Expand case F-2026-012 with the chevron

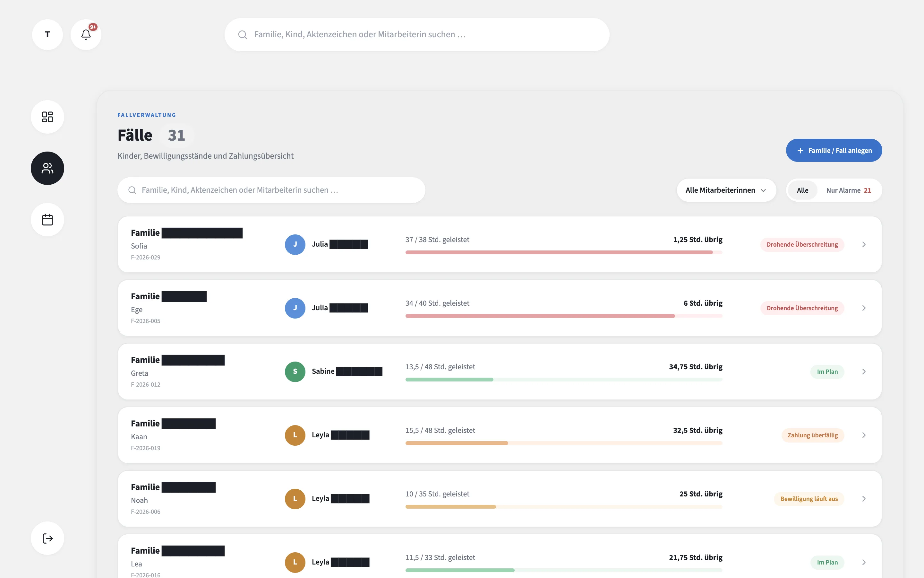864,371
